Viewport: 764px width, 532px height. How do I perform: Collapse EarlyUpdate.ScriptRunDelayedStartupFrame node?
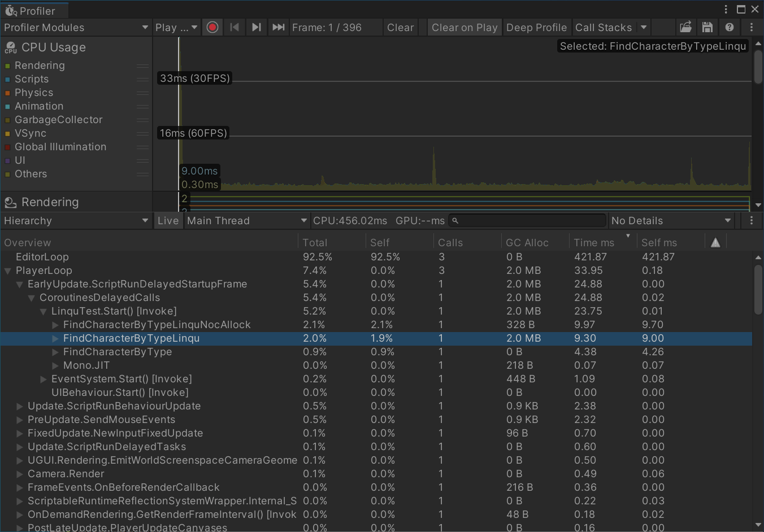(20, 284)
